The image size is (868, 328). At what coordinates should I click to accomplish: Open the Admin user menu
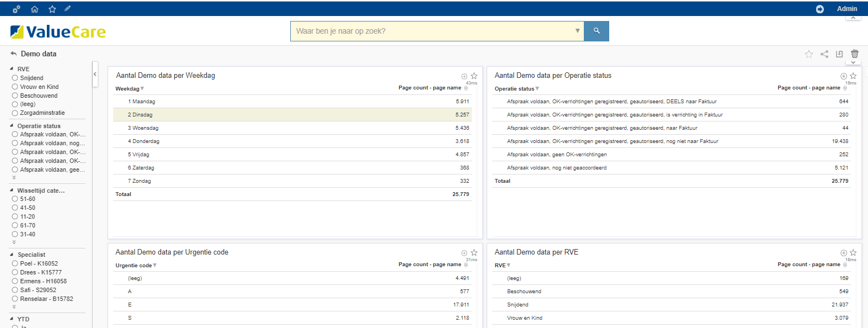point(846,9)
